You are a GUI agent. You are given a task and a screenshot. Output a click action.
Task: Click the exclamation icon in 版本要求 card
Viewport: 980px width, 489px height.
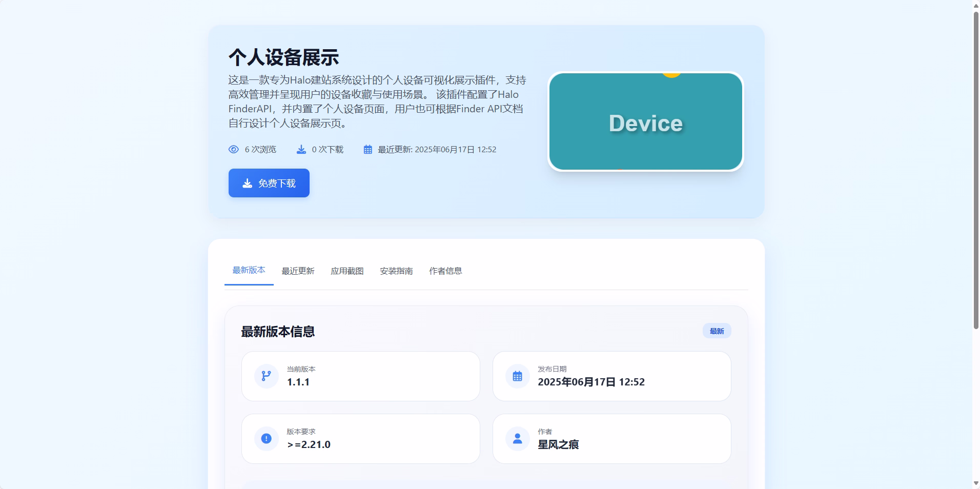[267, 438]
